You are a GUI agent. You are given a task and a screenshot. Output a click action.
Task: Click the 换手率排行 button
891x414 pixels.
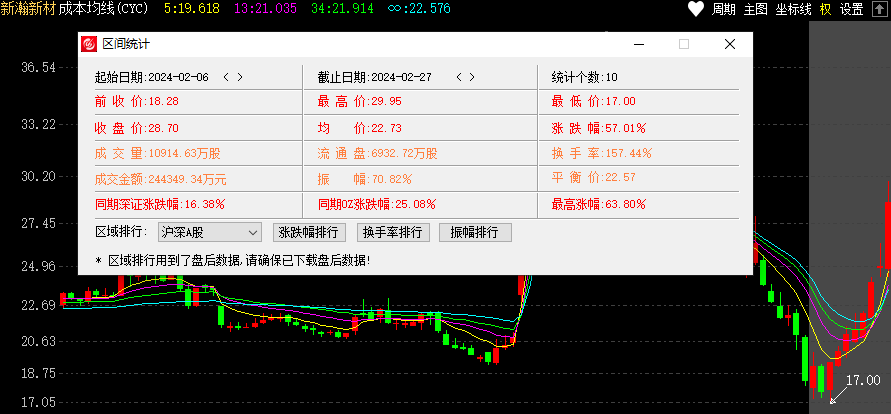click(393, 232)
